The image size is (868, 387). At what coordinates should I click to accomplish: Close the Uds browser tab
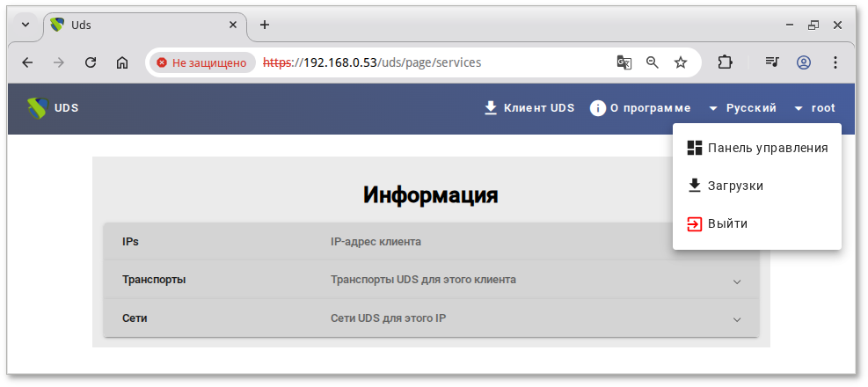point(233,25)
